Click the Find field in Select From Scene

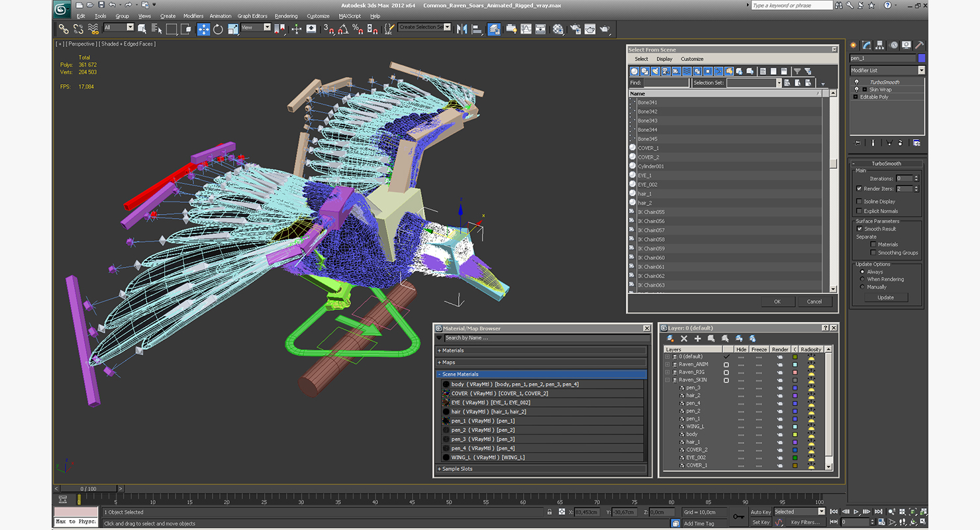[x=666, y=83]
